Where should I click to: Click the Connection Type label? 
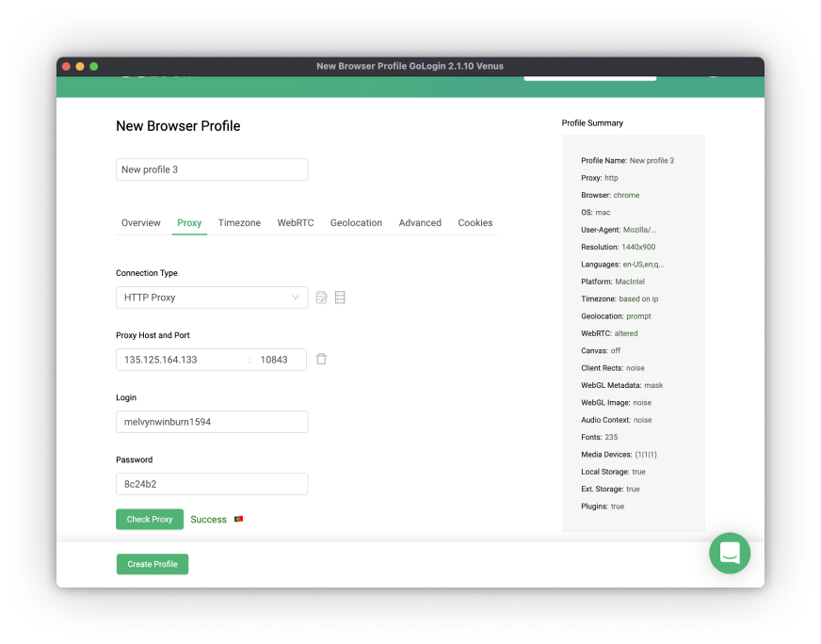[x=147, y=273]
